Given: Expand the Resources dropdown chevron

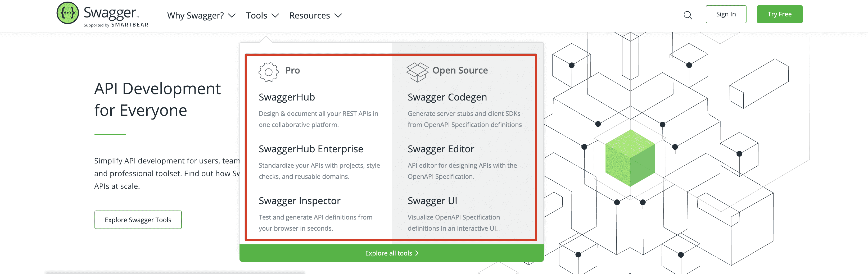Looking at the screenshot, I should pos(338,16).
